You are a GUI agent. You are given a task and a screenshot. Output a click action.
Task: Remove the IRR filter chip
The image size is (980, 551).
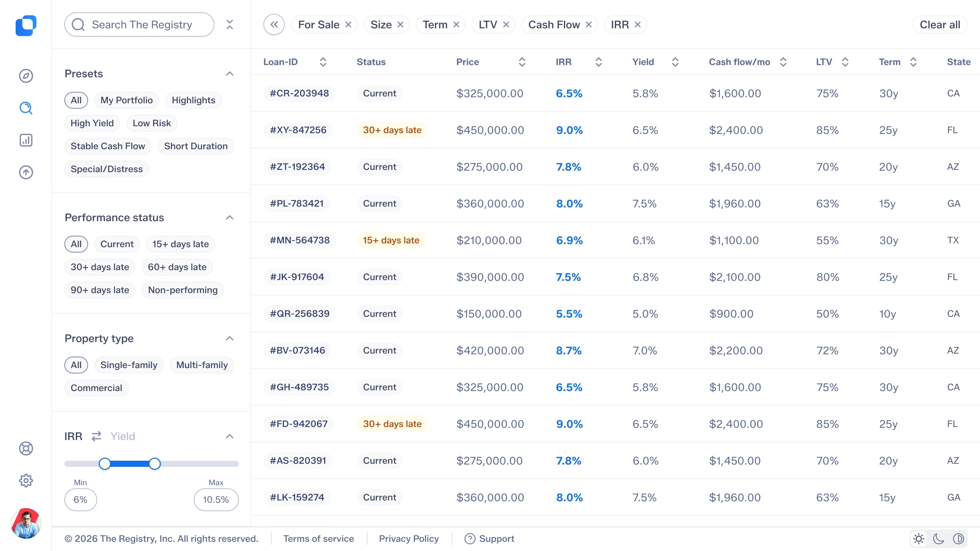click(x=638, y=24)
